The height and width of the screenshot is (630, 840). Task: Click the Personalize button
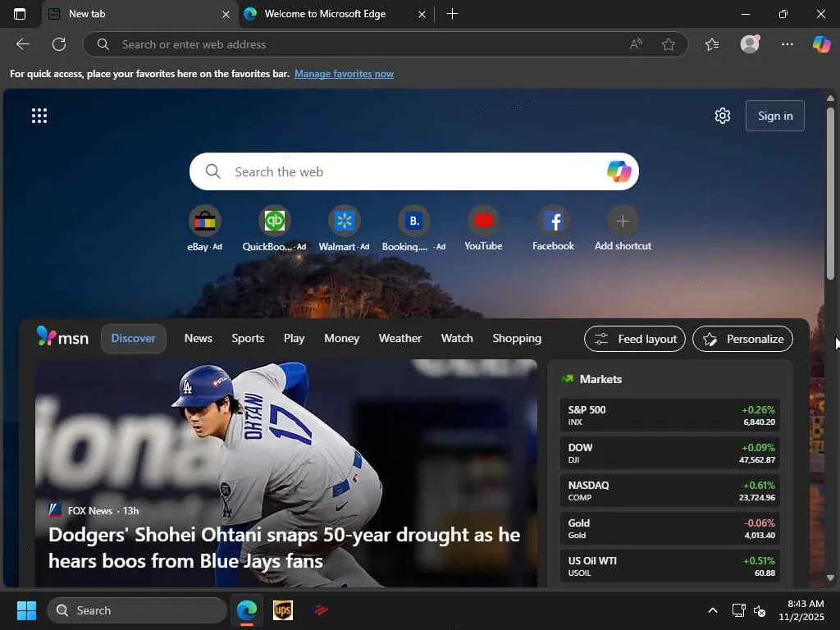[742, 339]
